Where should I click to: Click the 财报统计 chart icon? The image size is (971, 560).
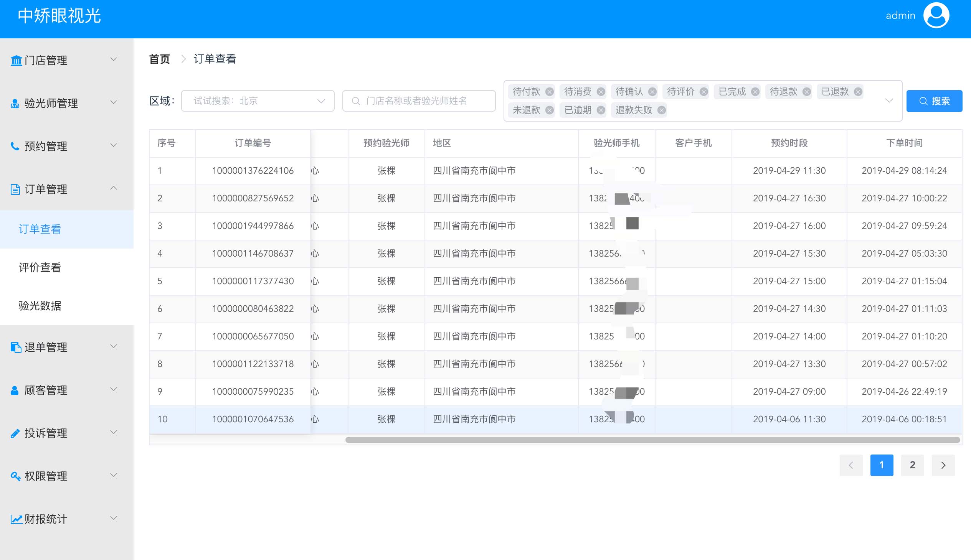16,519
